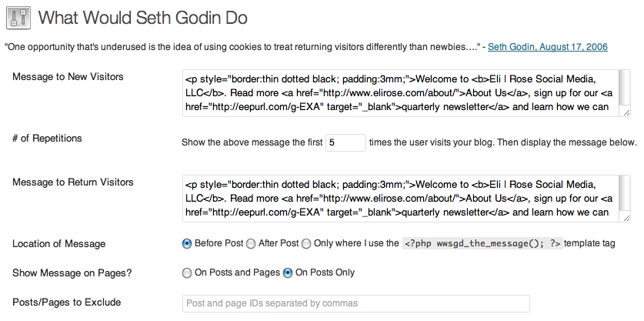644x321 pixels.
Task: Click into the Message to New Visitors textarea
Action: click(x=400, y=92)
